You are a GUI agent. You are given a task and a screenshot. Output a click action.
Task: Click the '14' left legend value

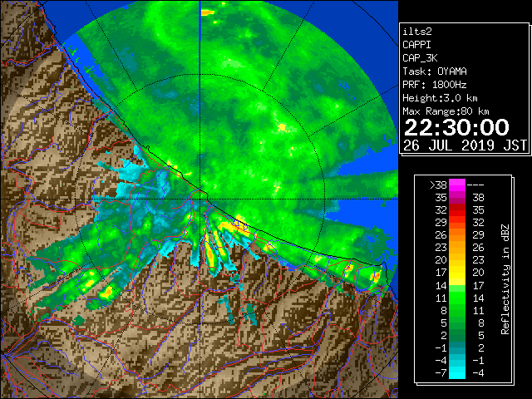[x=441, y=286]
